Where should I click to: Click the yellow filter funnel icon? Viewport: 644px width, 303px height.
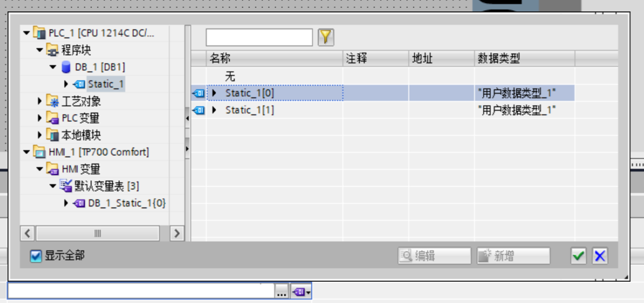pos(326,37)
